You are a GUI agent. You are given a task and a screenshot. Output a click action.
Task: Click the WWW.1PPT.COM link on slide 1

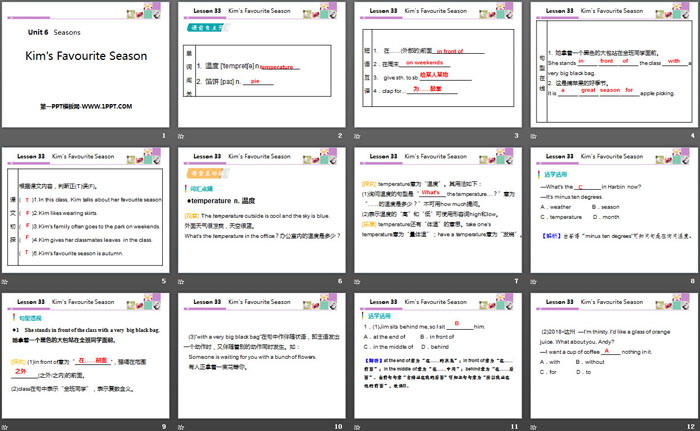tap(88, 105)
